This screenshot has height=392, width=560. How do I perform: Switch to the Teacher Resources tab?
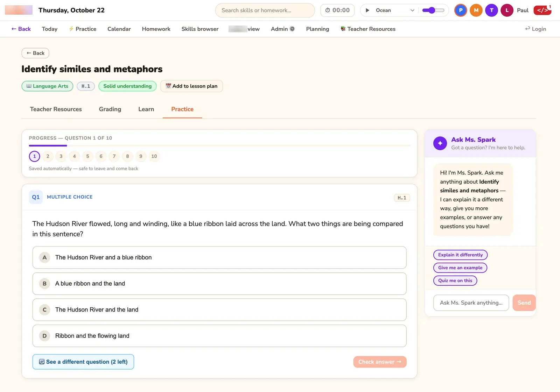56,109
